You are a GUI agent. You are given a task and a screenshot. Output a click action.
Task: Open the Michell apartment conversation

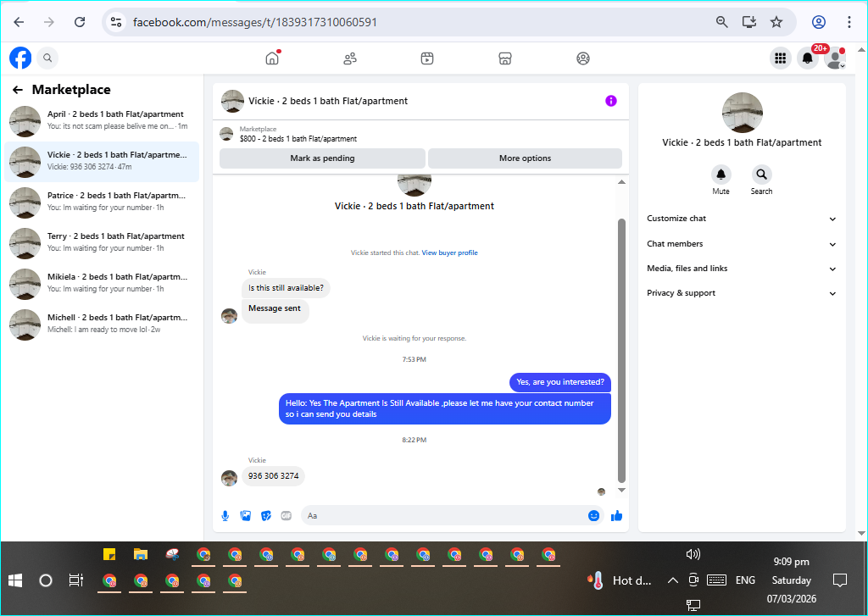pos(102,325)
